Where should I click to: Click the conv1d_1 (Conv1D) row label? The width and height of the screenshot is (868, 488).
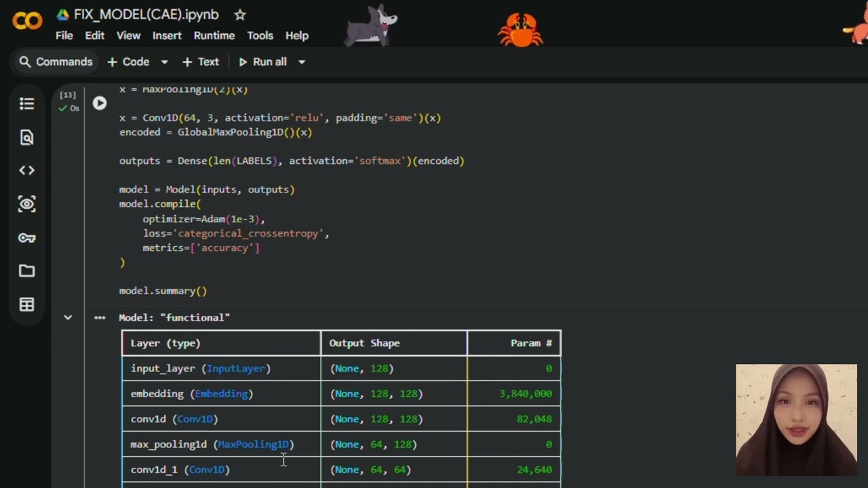tap(180, 469)
